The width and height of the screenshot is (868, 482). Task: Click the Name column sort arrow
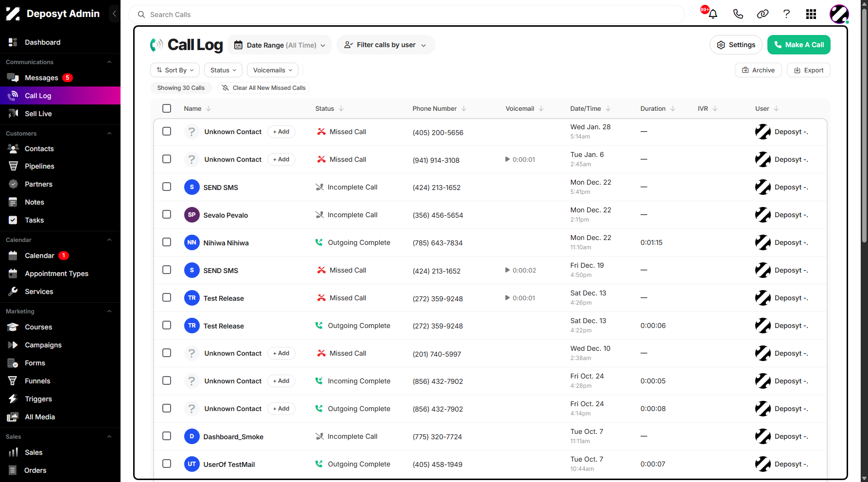[208, 109]
